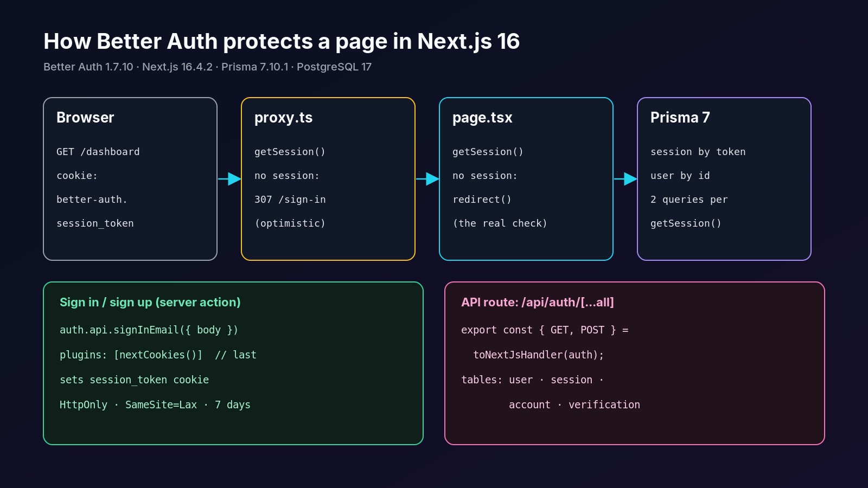Select 'API route: /api/auth/[...all]' heading

[538, 303]
